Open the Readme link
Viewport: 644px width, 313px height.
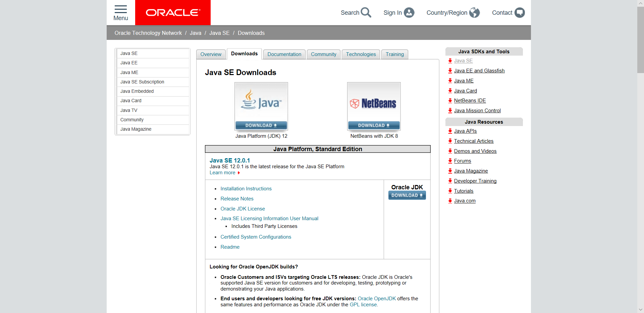click(230, 247)
